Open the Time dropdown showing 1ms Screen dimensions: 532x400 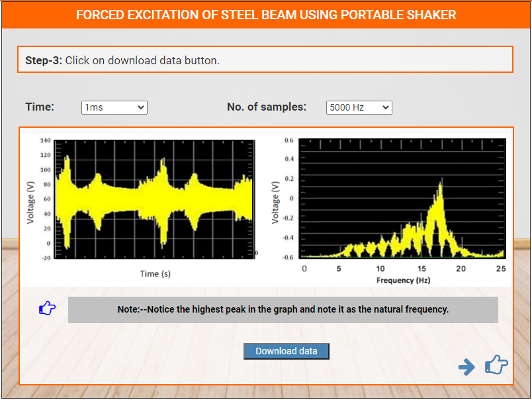click(x=114, y=107)
